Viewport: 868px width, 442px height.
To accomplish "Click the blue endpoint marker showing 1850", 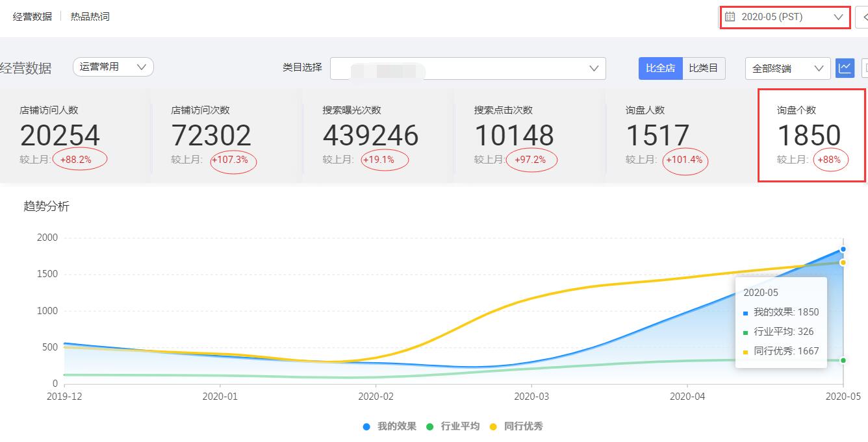I will [843, 249].
